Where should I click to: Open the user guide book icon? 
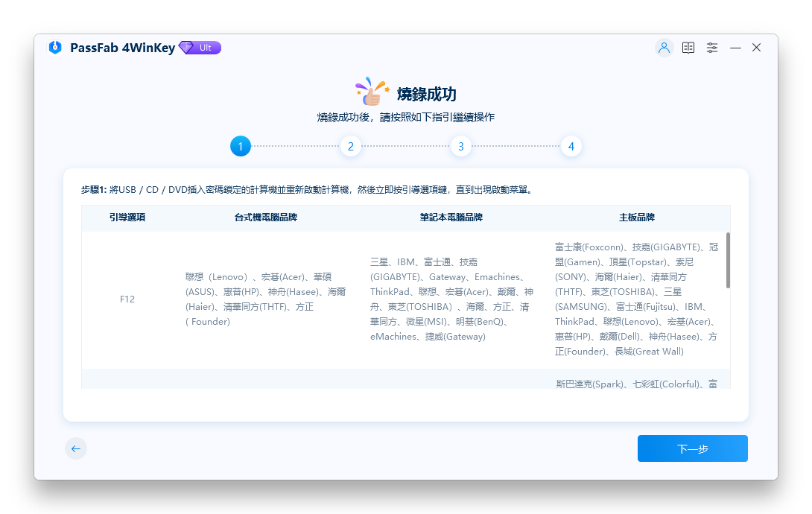point(688,48)
